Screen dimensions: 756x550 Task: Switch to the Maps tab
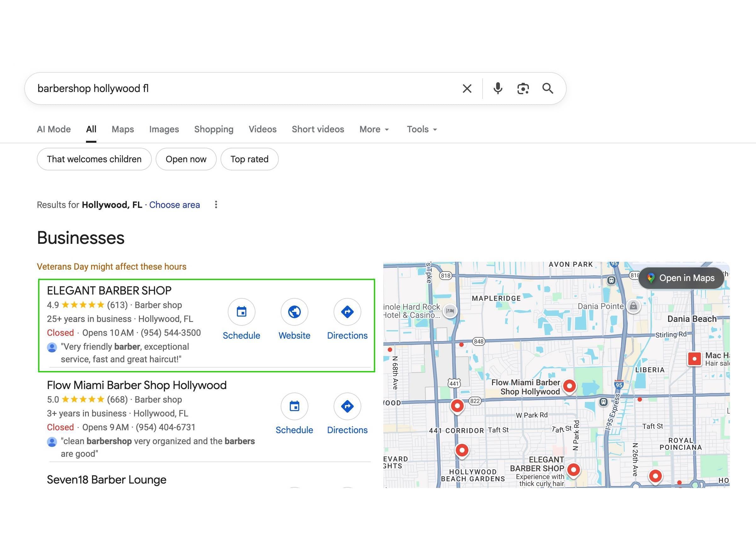pos(123,129)
